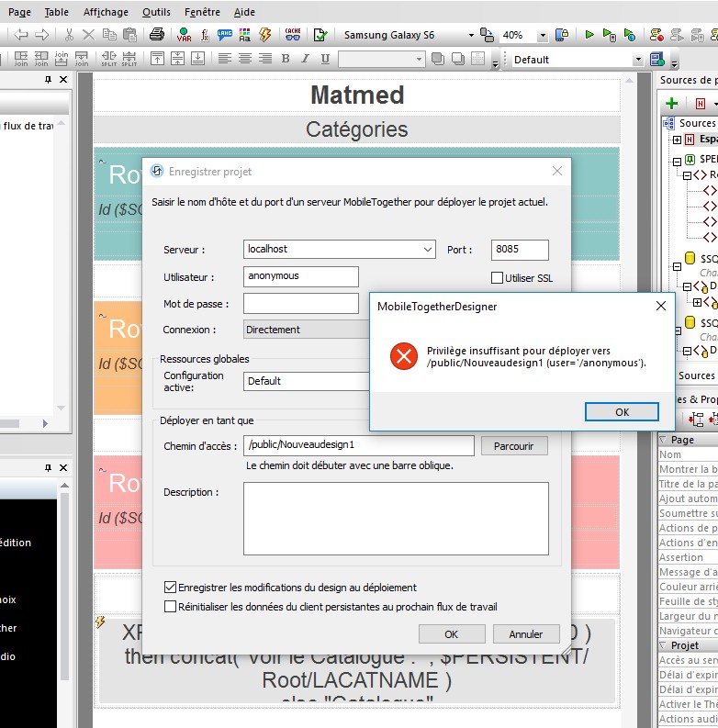Open the 40% zoom level dropdown
This screenshot has width=718, height=728.
point(542,35)
